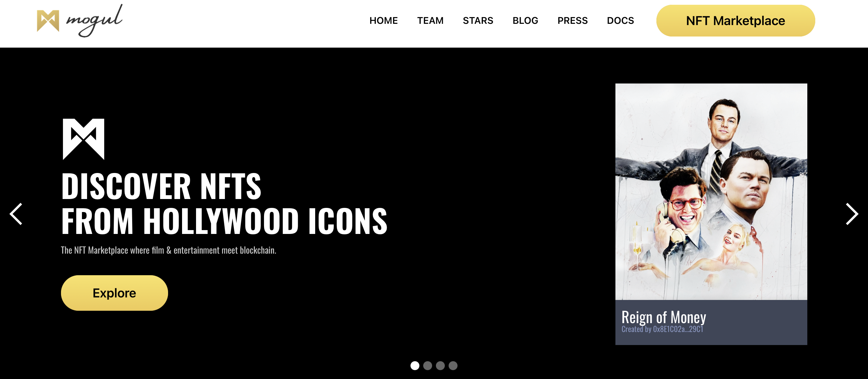Select the first carousel dot

click(x=415, y=366)
